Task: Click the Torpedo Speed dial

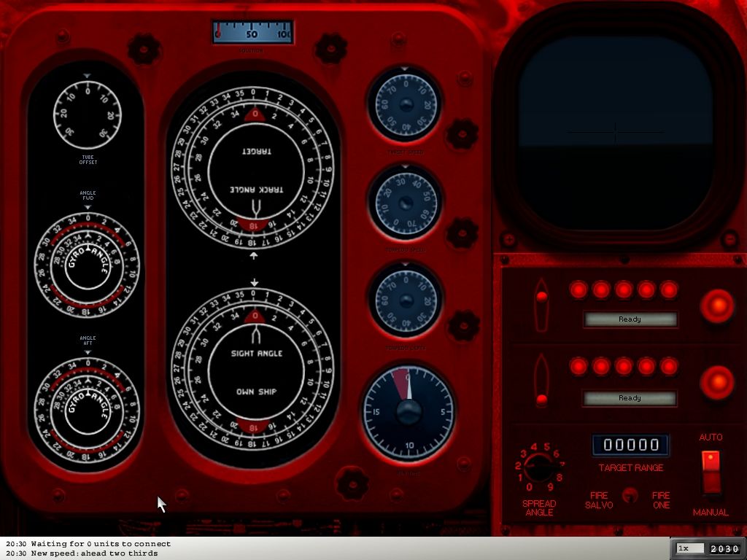Action: tap(406, 203)
